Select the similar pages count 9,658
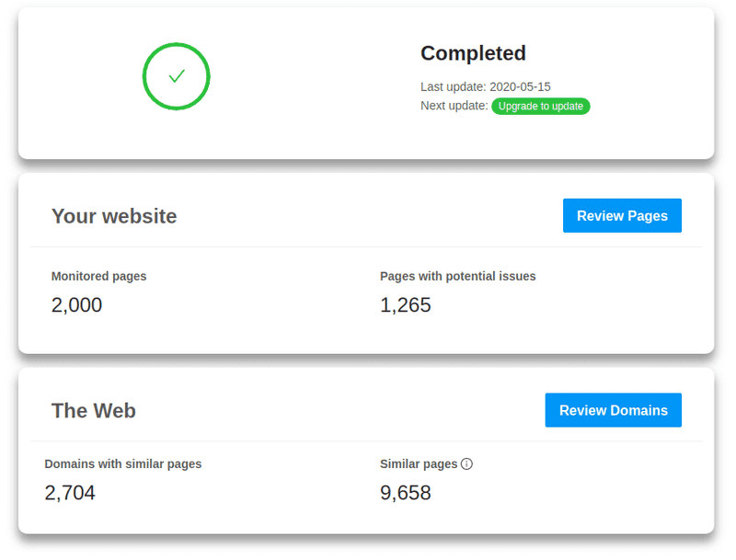Screen dimensions: 736x560 405,493
